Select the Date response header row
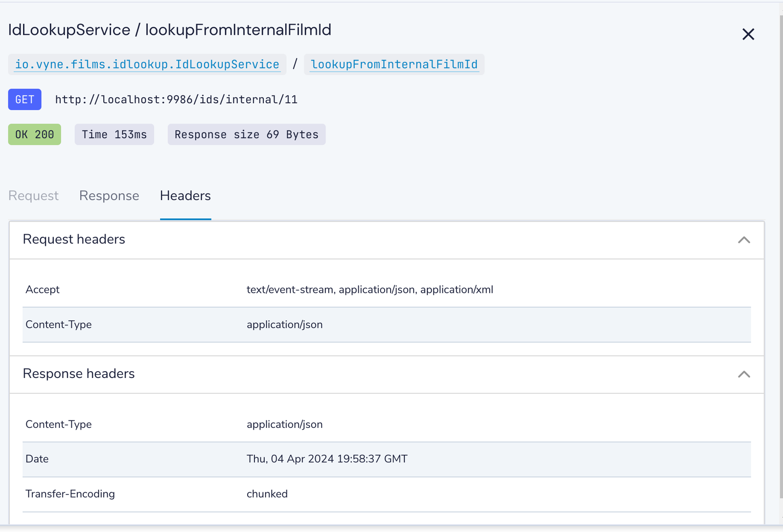The image size is (783, 532). tap(387, 459)
